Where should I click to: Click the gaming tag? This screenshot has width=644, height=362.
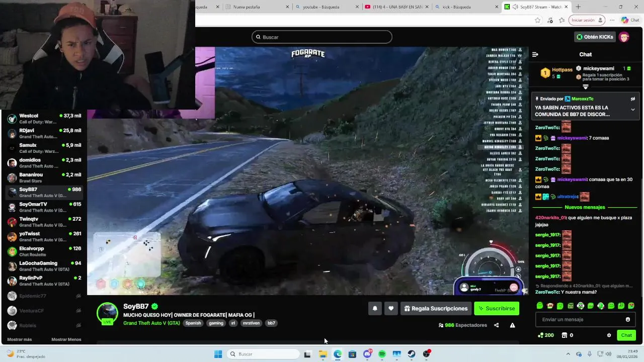pyautogui.click(x=216, y=323)
